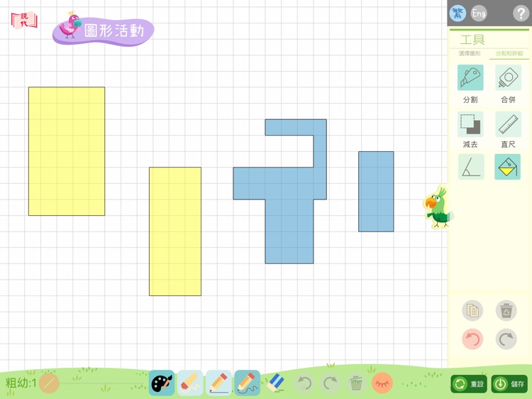Click the recycle bin delete shape button
This screenshot has width=532, height=399.
[506, 310]
